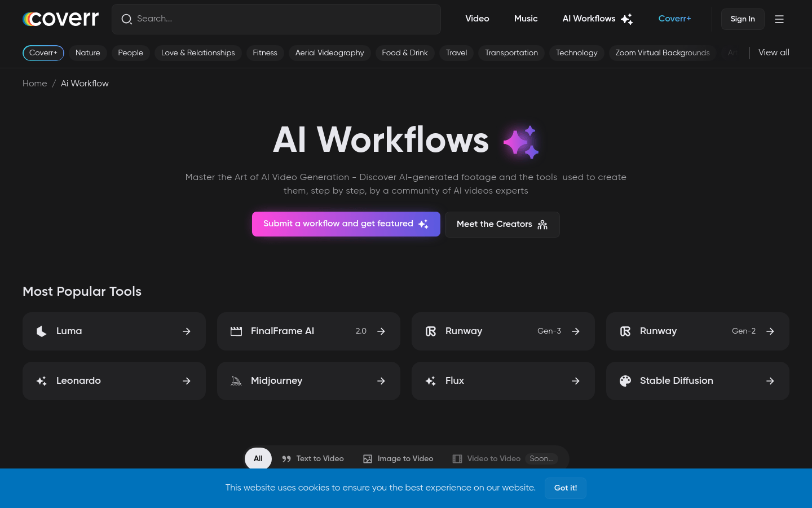The height and width of the screenshot is (508, 812).
Task: Open the AI Workflows nav item
Action: 597,19
